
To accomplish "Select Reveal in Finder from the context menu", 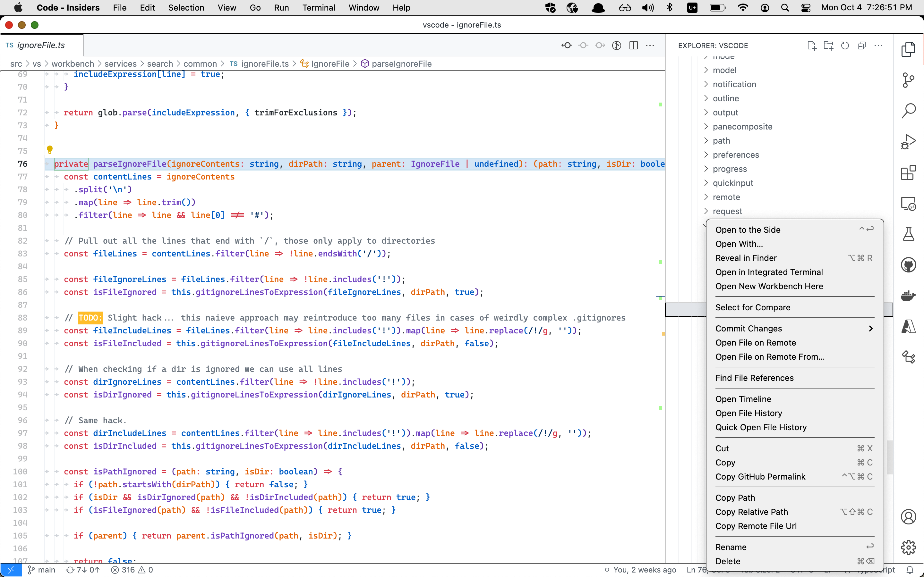I will coord(746,258).
